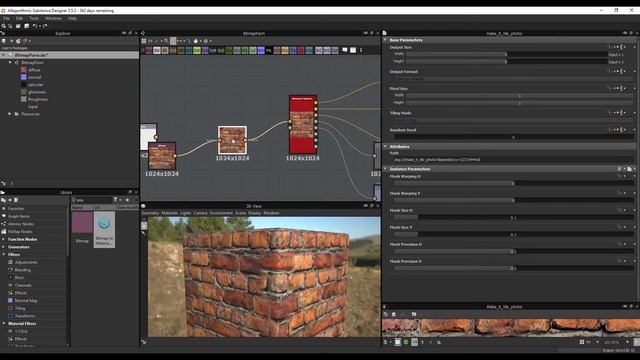Open the File menu

point(7,18)
